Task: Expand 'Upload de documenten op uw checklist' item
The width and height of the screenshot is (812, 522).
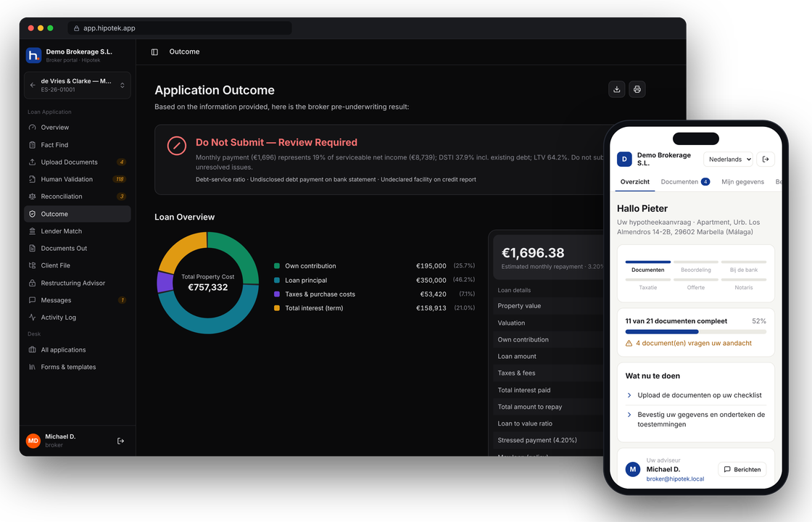Action: [x=695, y=395]
